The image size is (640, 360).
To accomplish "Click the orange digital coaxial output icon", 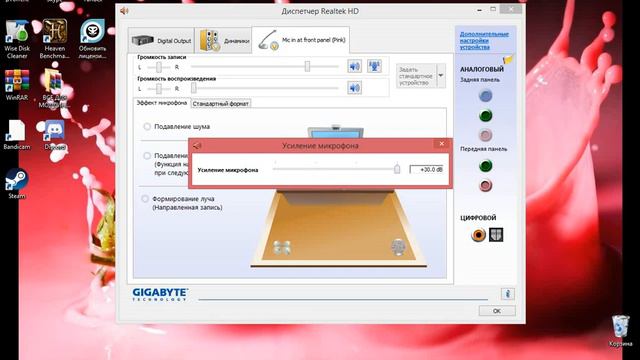I will [478, 235].
